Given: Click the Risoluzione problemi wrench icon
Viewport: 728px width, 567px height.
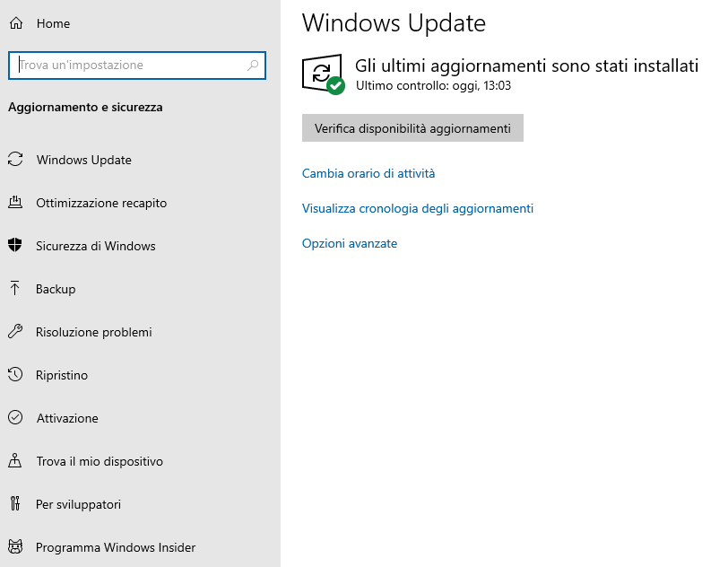Looking at the screenshot, I should 15,331.
